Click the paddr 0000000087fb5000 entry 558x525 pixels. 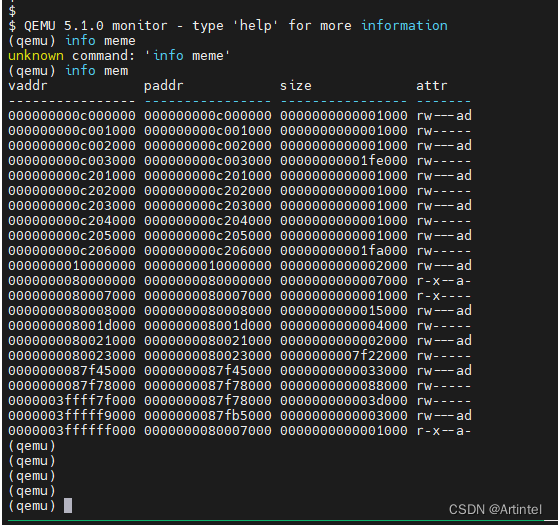pos(208,416)
